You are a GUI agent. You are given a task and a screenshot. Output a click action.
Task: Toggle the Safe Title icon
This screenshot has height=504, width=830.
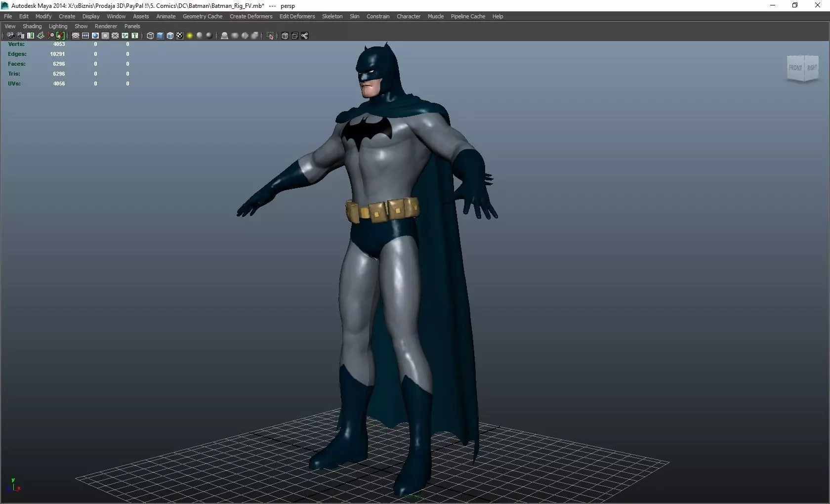135,36
